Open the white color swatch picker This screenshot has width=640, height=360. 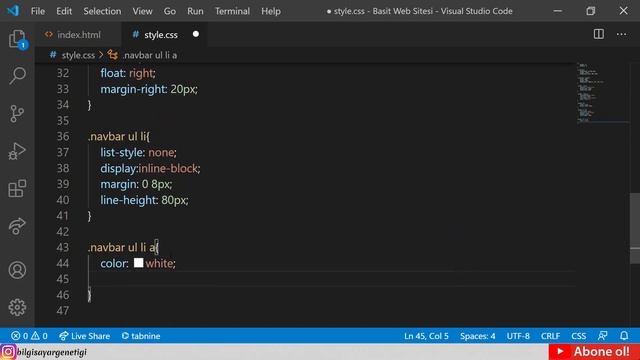tap(138, 263)
